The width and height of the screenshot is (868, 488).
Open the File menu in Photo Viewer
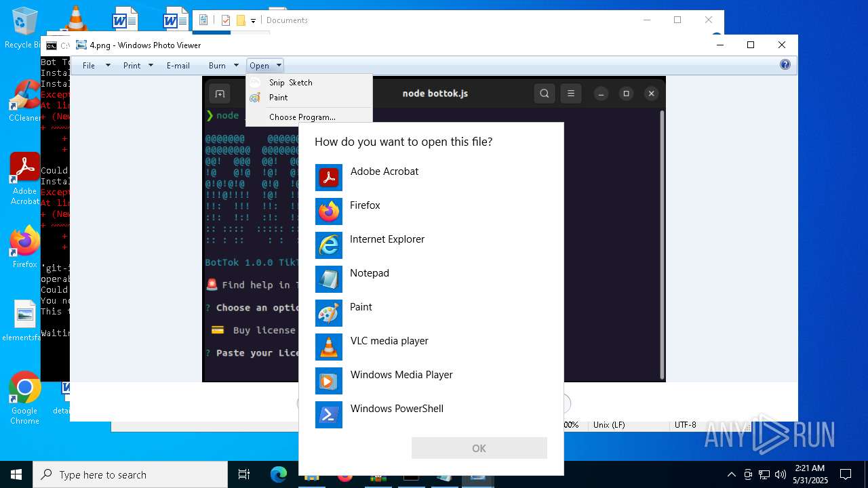[x=96, y=66]
